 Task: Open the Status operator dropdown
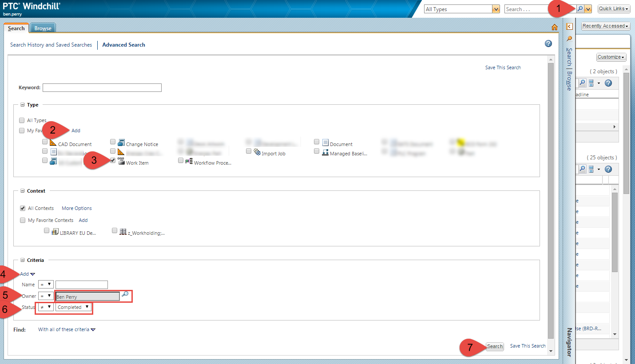click(46, 307)
